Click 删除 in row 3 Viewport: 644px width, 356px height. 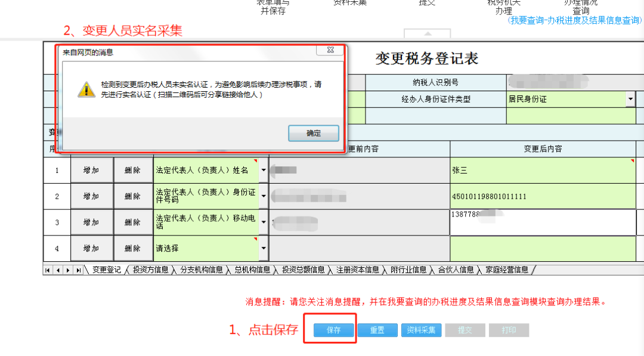(133, 222)
